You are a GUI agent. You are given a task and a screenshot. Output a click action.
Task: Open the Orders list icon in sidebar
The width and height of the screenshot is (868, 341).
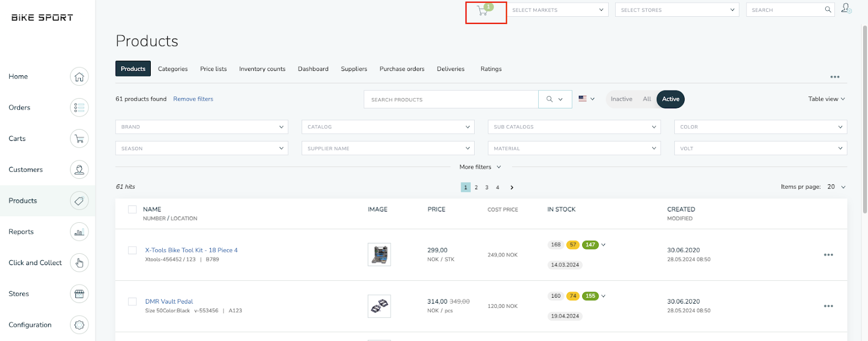tap(79, 108)
